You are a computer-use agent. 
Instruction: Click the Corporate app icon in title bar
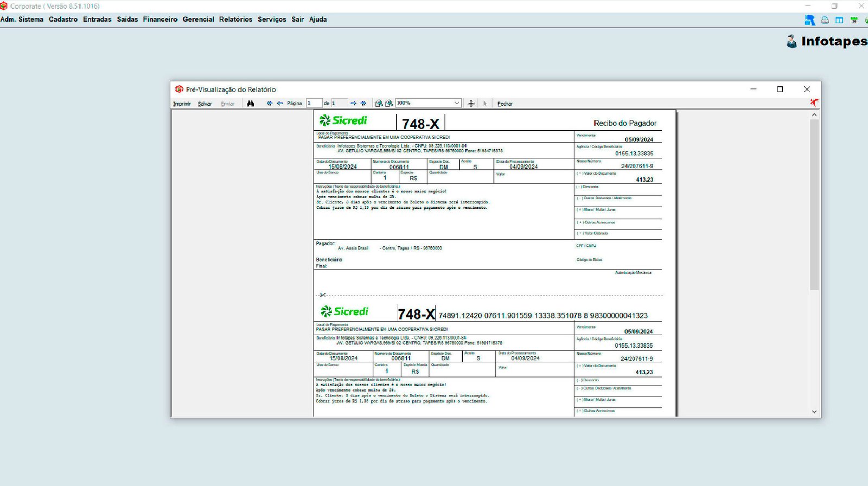click(4, 6)
